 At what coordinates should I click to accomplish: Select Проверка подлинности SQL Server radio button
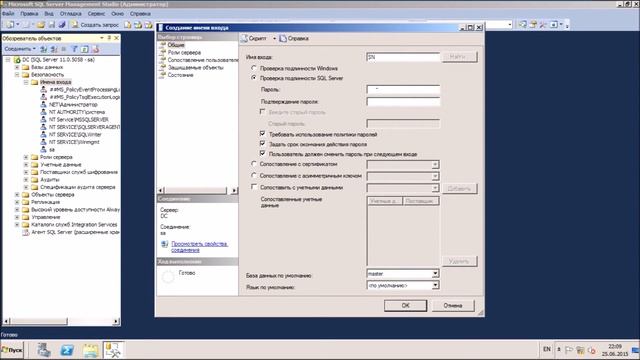(x=254, y=78)
